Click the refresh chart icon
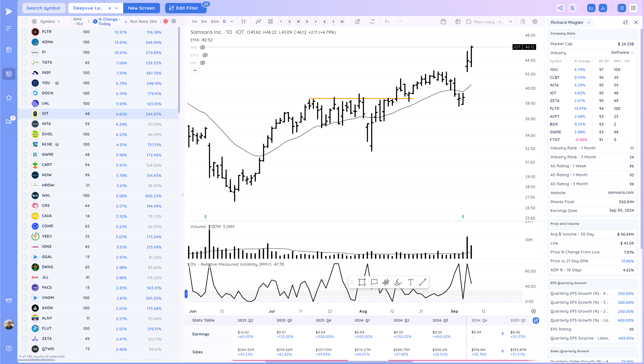Viewport: 644px width, 364px height. pyautogui.click(x=372, y=22)
